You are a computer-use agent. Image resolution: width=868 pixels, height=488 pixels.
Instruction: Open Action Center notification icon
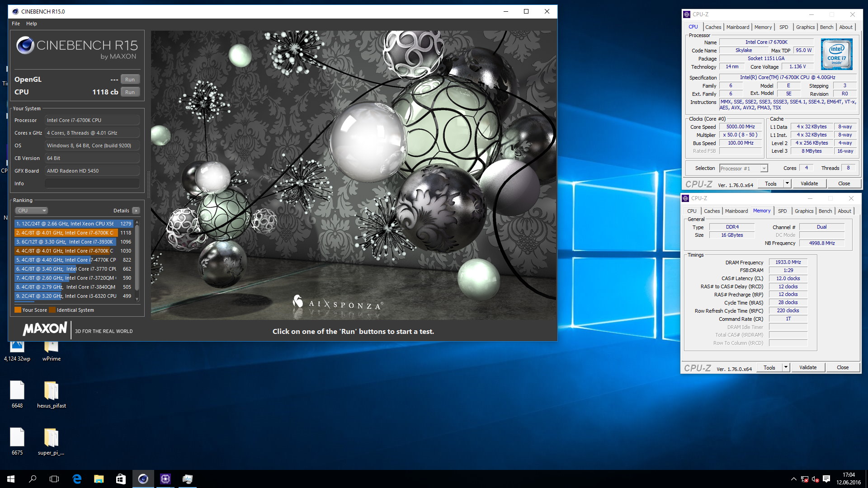826,479
